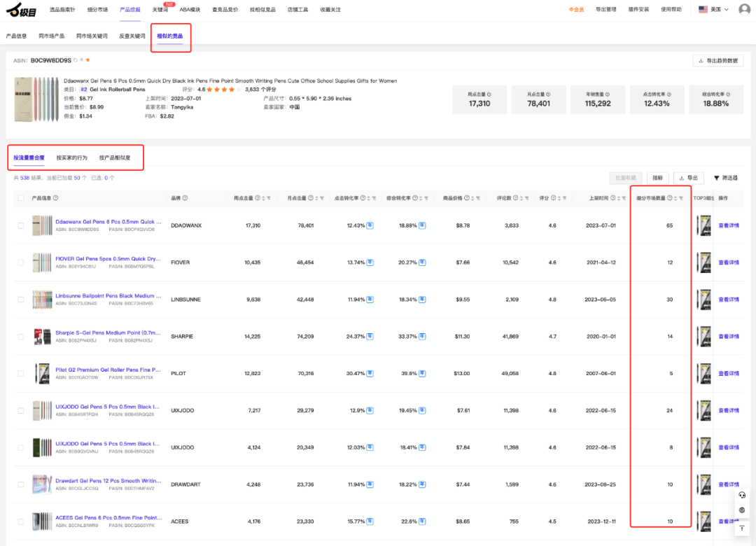Click the 极目 logo

[21, 9]
